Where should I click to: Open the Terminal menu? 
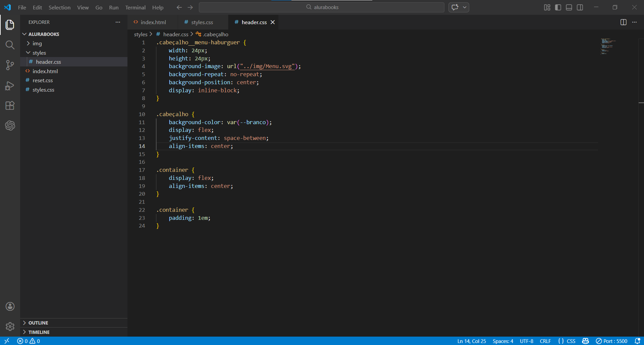click(x=135, y=7)
